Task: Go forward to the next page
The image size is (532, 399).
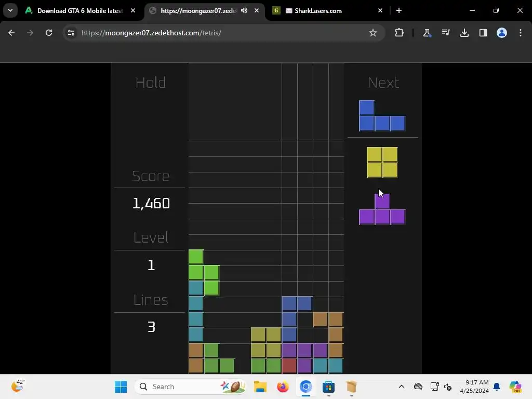Action: point(30,33)
